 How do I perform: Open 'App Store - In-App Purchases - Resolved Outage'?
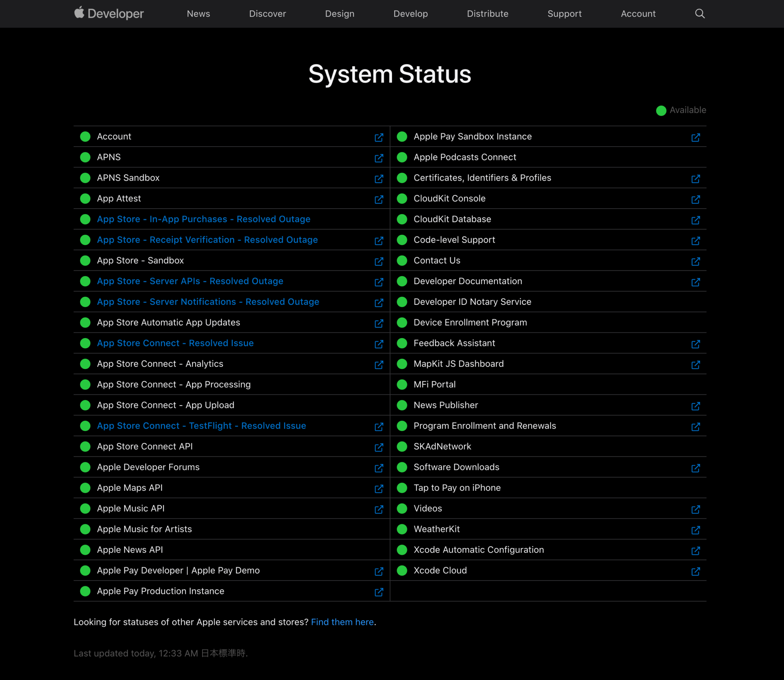(203, 219)
